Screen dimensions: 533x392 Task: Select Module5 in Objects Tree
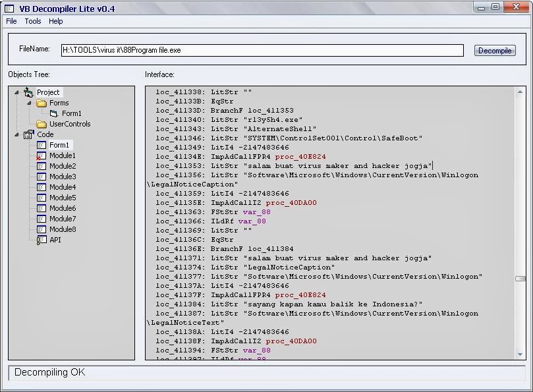[63, 198]
